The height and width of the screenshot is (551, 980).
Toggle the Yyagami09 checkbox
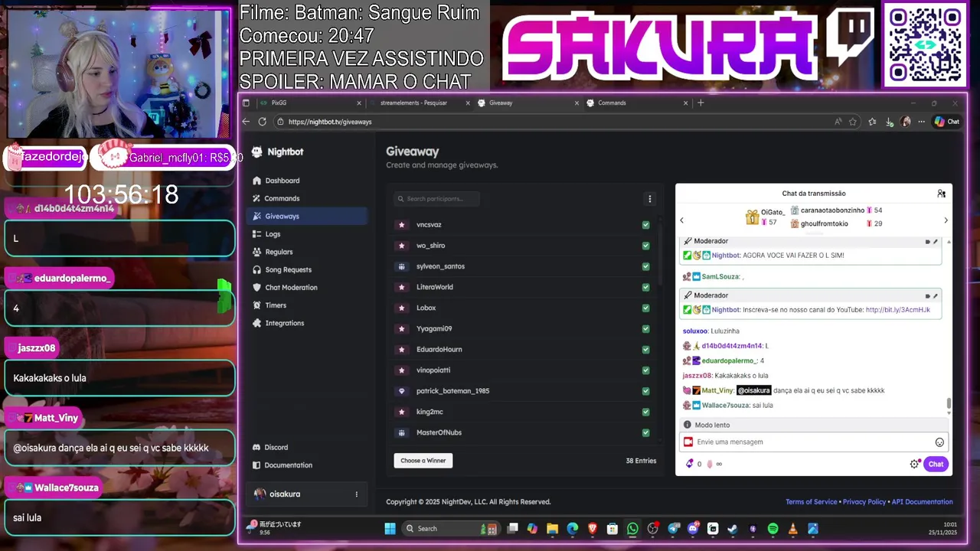[x=645, y=329]
